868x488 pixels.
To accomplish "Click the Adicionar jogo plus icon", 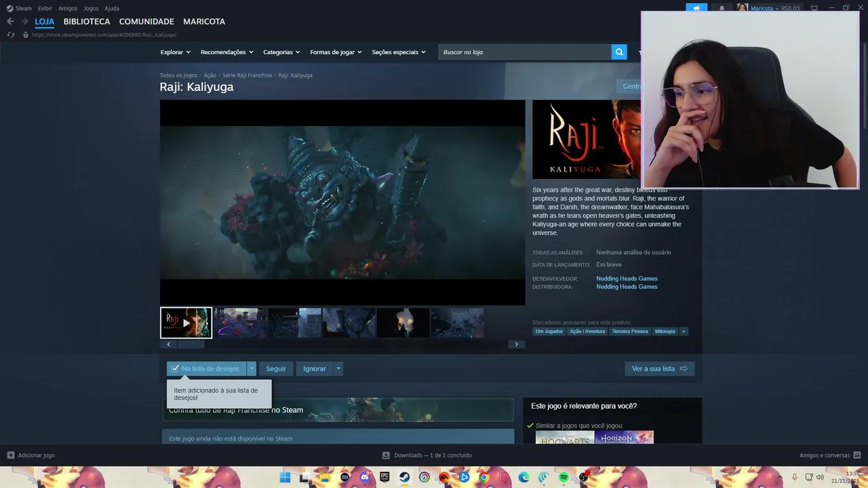I will point(10,455).
